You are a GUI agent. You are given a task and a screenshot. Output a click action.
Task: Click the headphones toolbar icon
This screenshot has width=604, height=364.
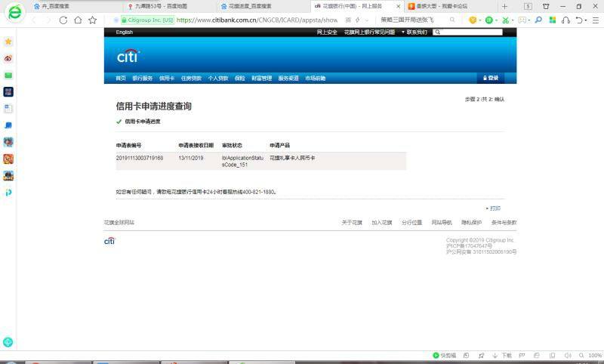tap(565, 20)
